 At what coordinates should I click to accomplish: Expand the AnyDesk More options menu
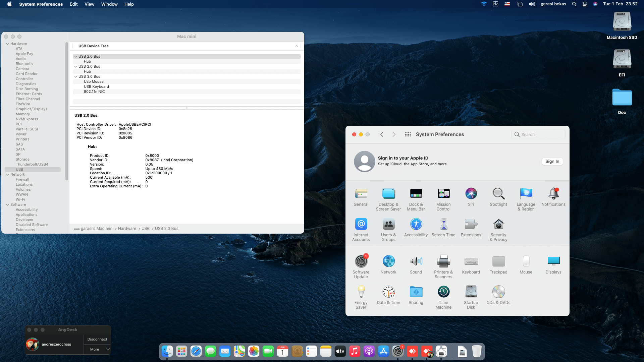tap(97, 349)
